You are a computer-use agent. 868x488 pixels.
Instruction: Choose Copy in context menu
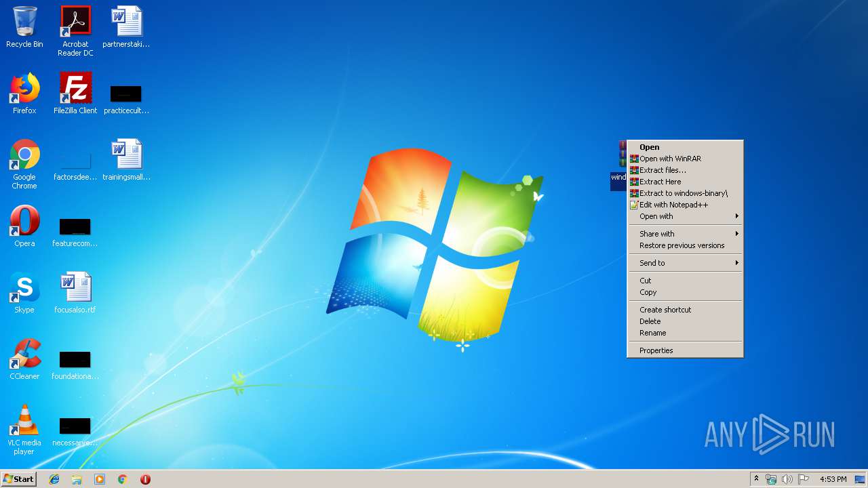click(685, 292)
